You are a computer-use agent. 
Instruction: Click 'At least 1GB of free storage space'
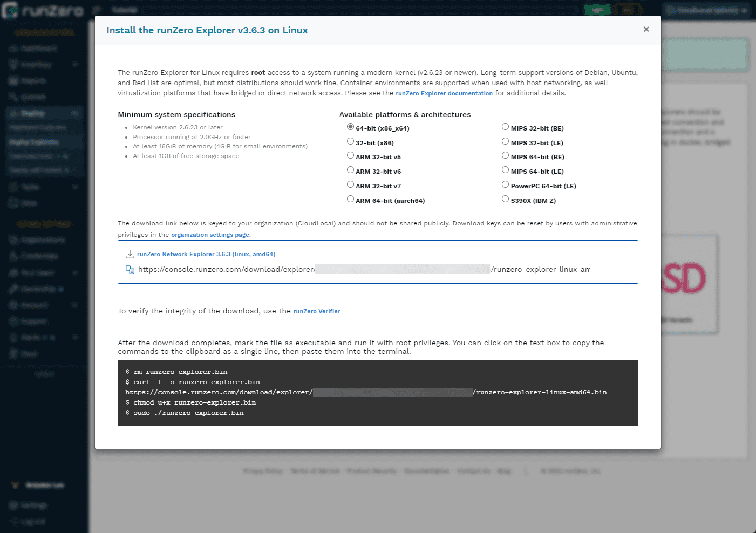tap(186, 156)
